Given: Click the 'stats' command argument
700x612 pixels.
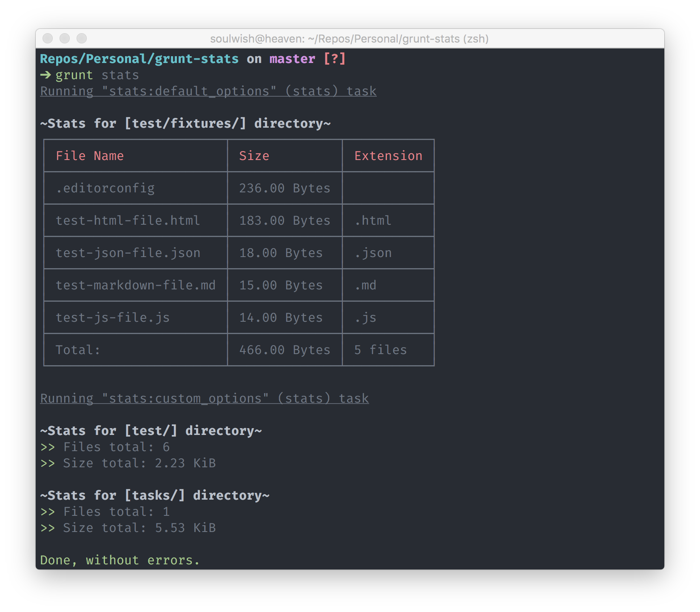Looking at the screenshot, I should [x=120, y=75].
